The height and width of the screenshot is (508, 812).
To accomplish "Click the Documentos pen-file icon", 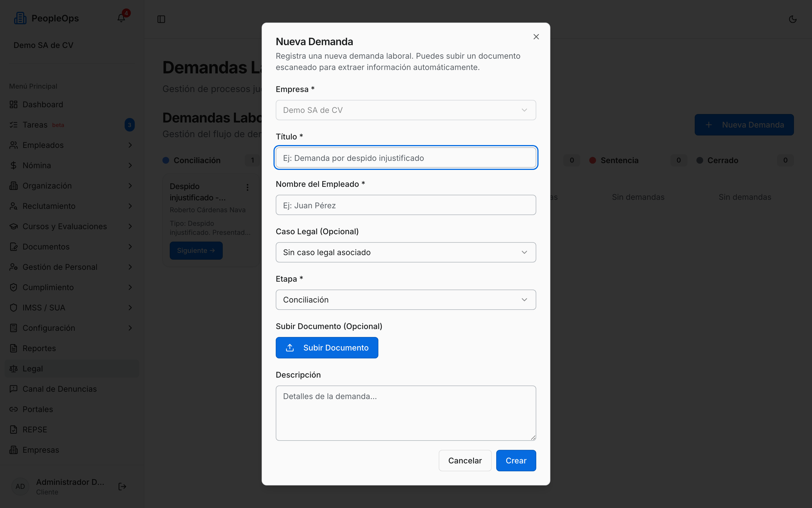I will (x=14, y=247).
